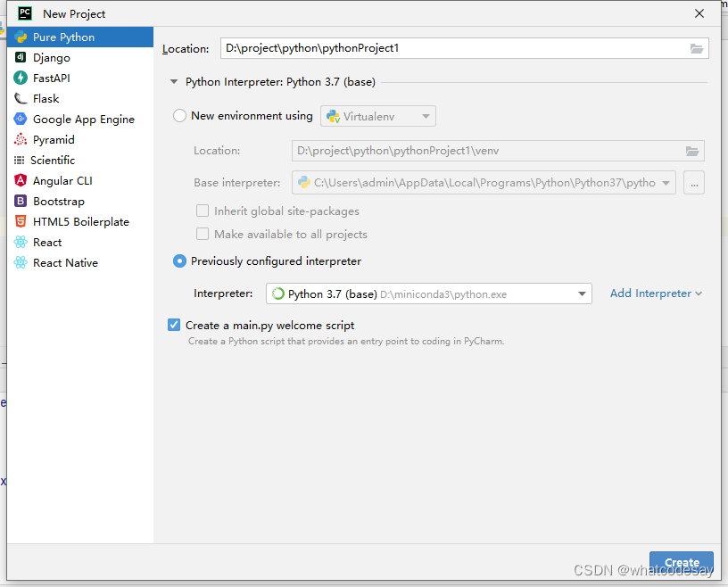The image size is (728, 587).
Task: Collapse the Python Interpreter section
Action: [173, 80]
